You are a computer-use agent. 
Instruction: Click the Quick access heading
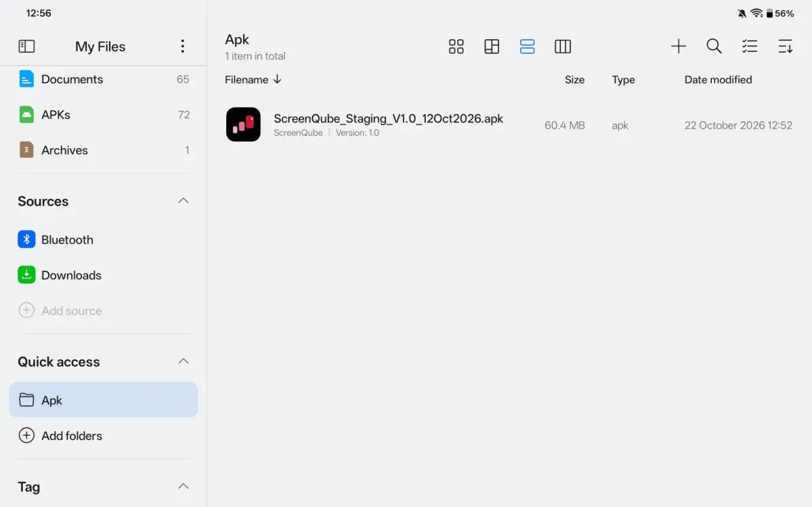pyautogui.click(x=58, y=361)
